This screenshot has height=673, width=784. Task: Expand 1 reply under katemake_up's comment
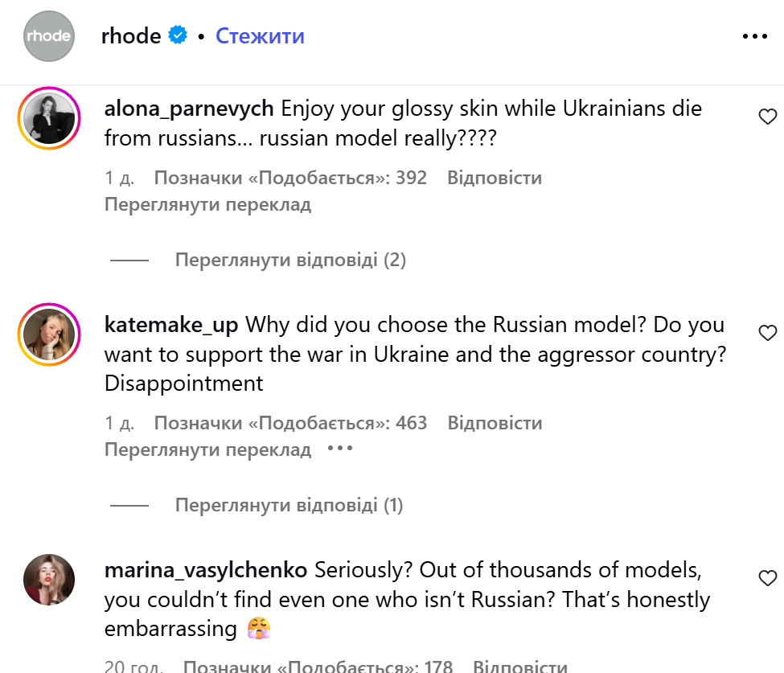[x=289, y=506]
